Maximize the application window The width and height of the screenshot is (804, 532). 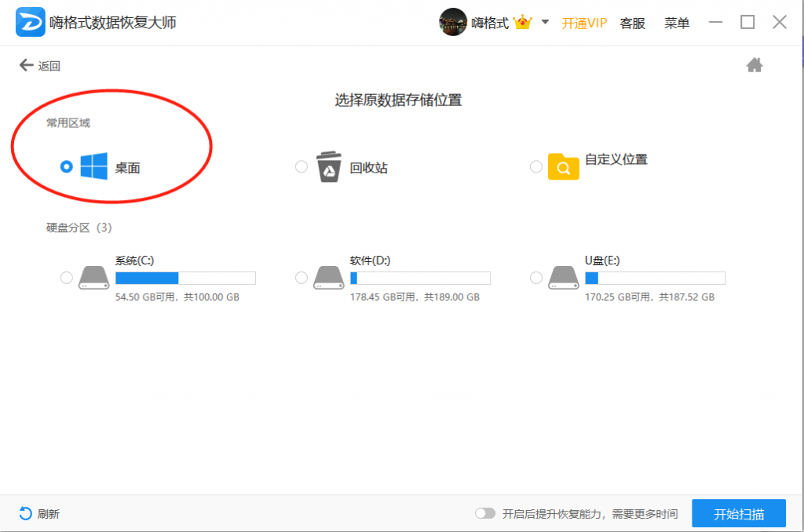click(x=747, y=22)
